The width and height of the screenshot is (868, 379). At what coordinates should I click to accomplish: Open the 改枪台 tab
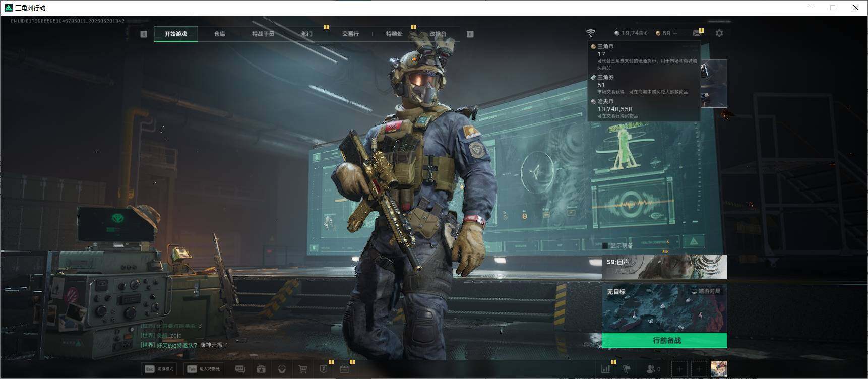point(438,34)
